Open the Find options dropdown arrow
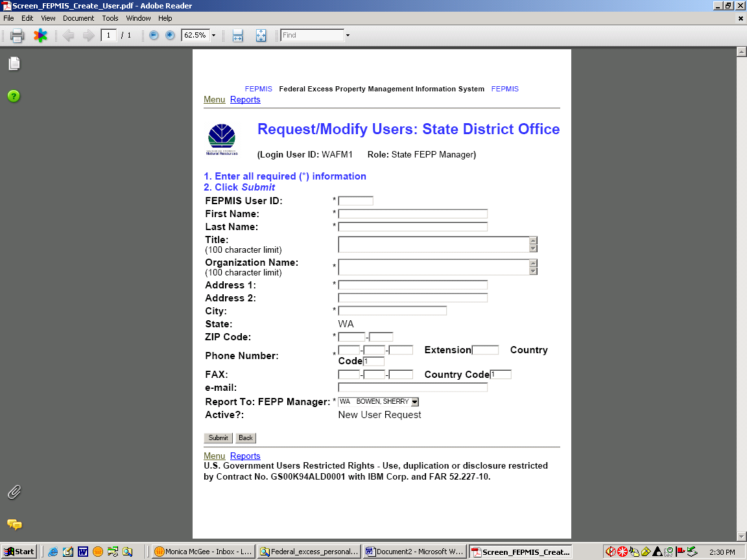Viewport: 747px width, 560px height. point(348,35)
